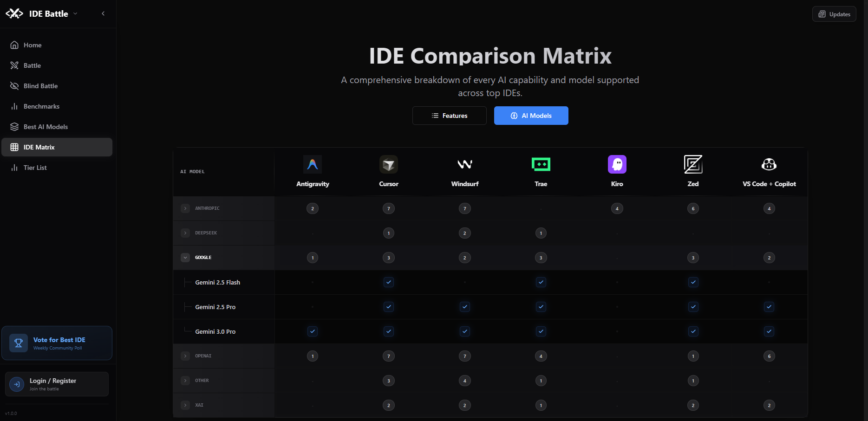Image resolution: width=868 pixels, height=421 pixels.
Task: Select the Best AI Models layers icon
Action: coord(14,126)
